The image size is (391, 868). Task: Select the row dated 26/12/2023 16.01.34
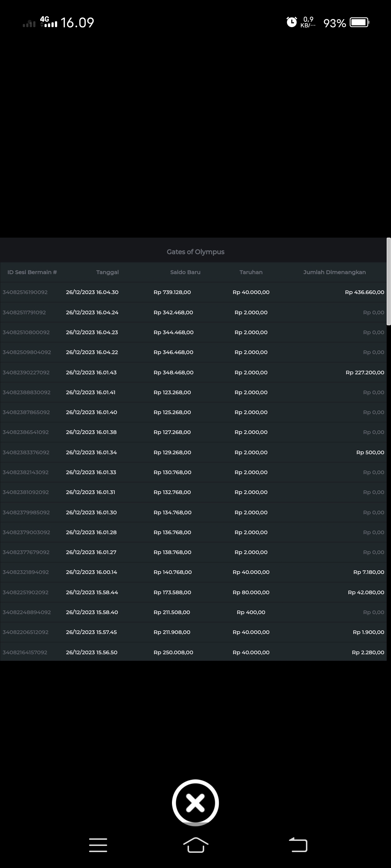pos(91,452)
